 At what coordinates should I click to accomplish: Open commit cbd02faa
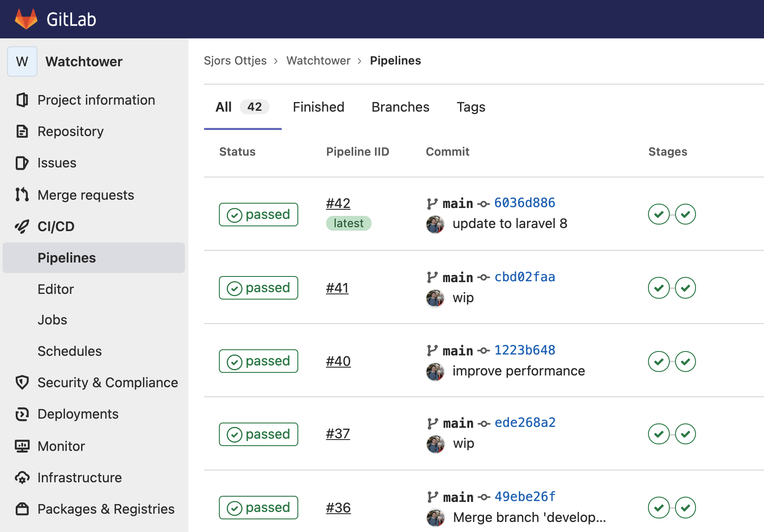point(525,277)
